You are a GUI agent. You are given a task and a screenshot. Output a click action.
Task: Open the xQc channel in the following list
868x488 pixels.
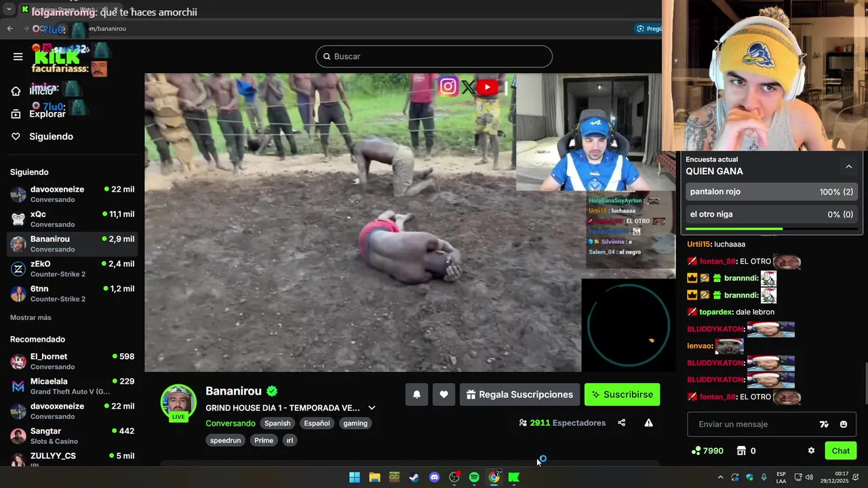72,219
